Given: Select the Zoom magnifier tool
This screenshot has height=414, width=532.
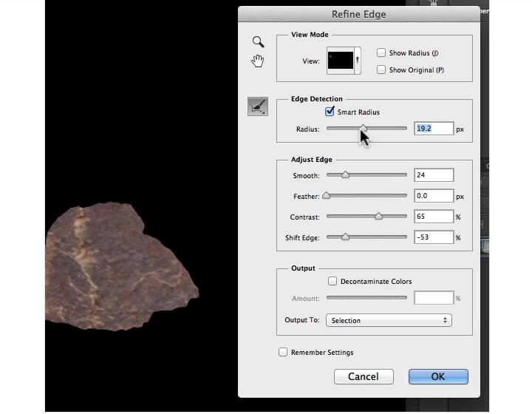Looking at the screenshot, I should 258,42.
